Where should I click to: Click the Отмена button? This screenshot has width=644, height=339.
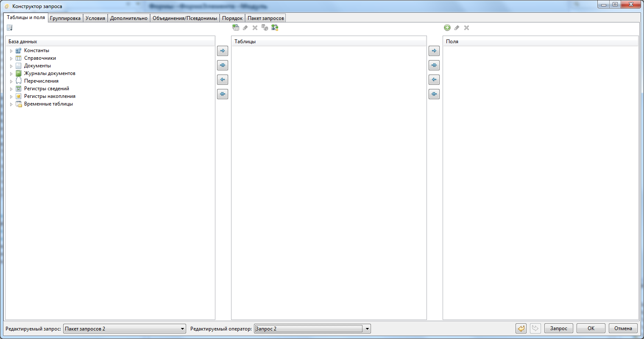(x=623, y=328)
